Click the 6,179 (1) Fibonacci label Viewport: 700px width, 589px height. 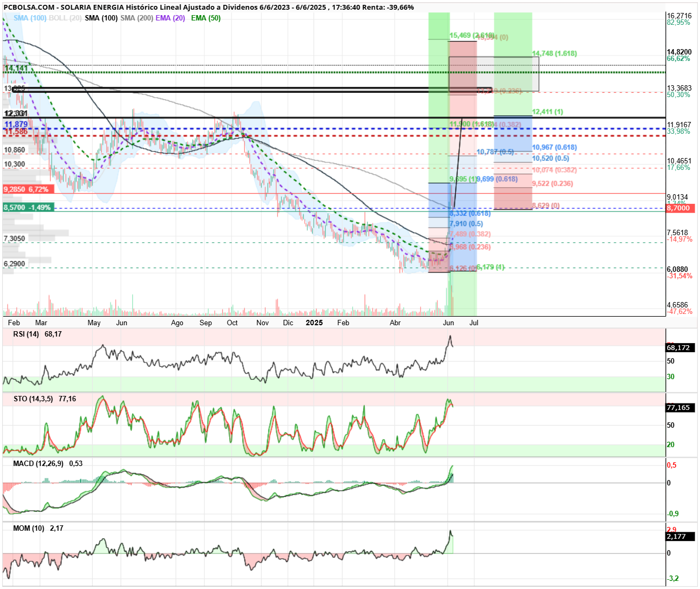(x=491, y=267)
